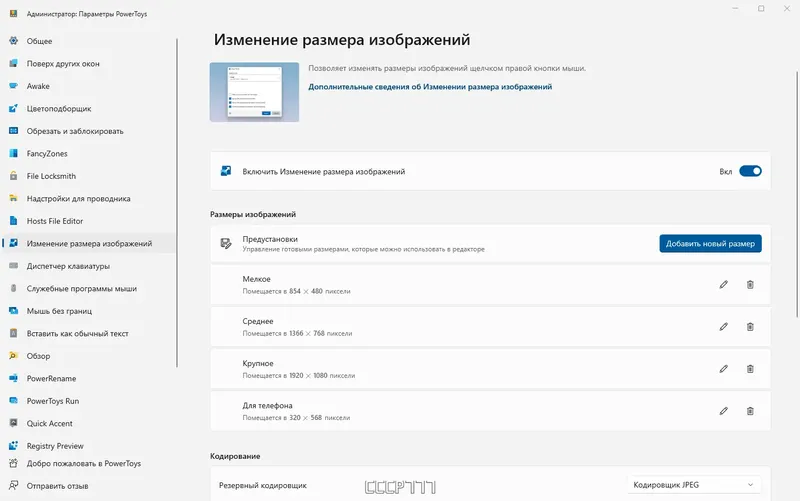This screenshot has width=800, height=501.
Task: Click the FancyZones sidebar icon
Action: 14,154
